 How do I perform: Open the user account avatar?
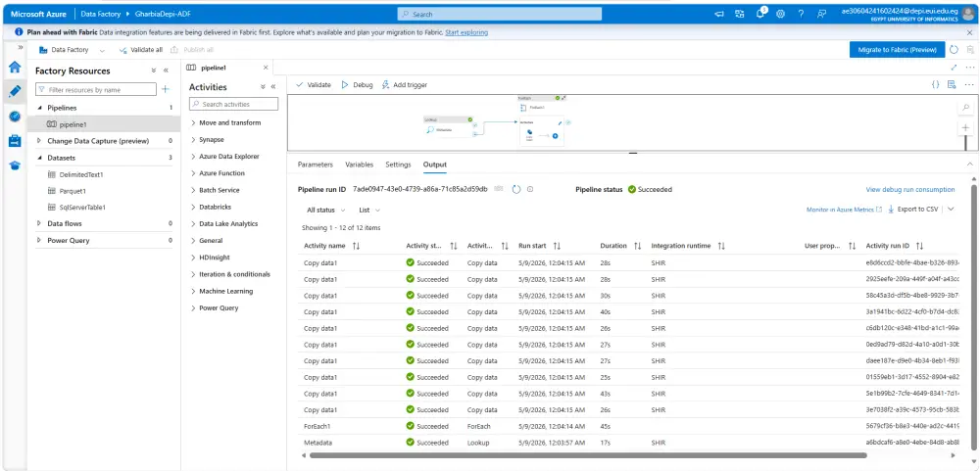pyautogui.click(x=968, y=14)
